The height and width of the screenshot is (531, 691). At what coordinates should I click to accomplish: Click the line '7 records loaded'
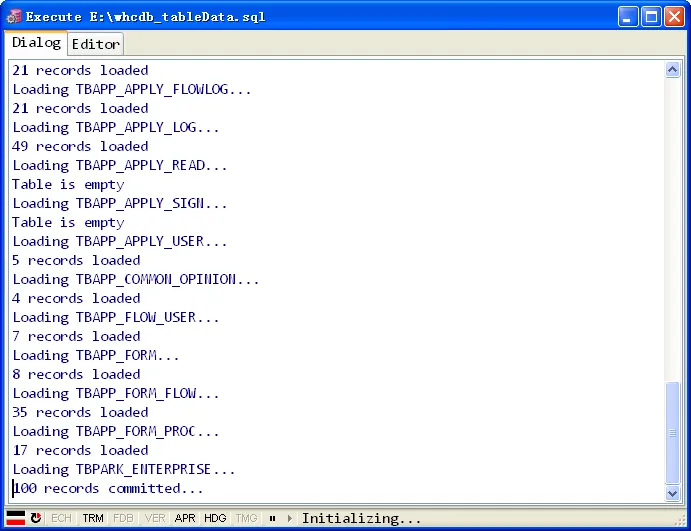click(76, 336)
